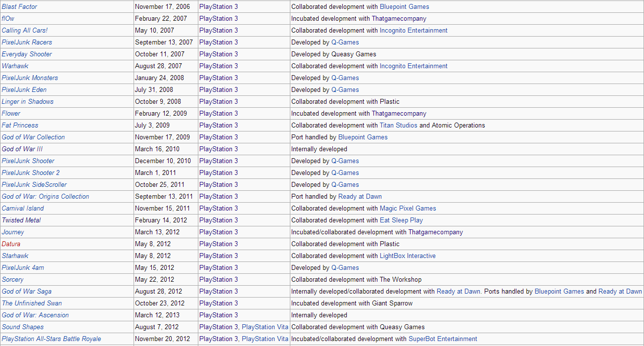Follow the God of War: Ascension link
The height and width of the screenshot is (346, 644).
click(x=35, y=315)
